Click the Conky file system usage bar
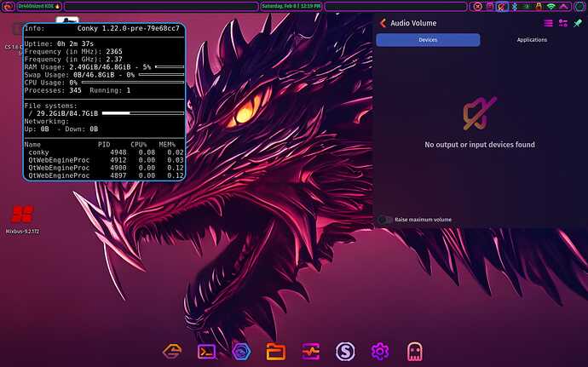This screenshot has height=367, width=588. [x=143, y=113]
